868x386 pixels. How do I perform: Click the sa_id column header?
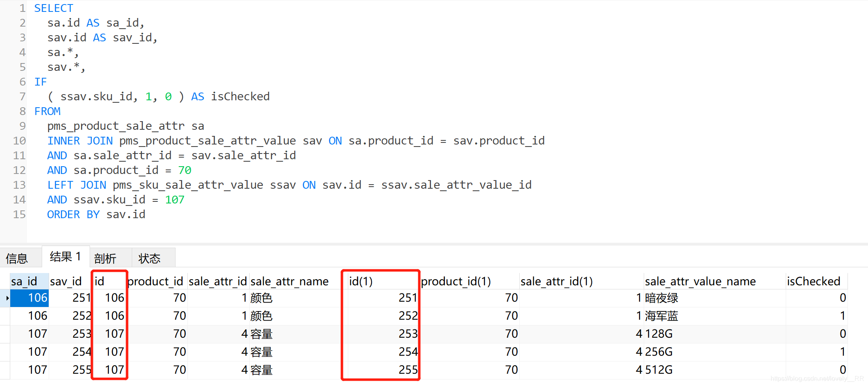29,281
